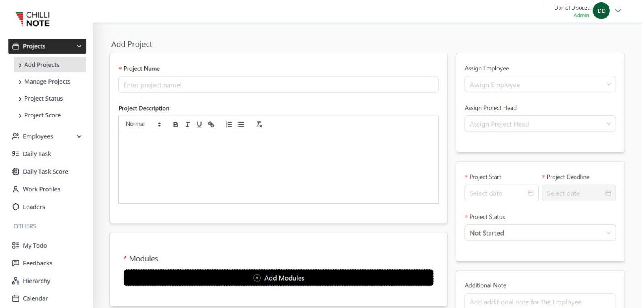Create an ordered list in editor
This screenshot has height=308, width=644.
coord(229,125)
